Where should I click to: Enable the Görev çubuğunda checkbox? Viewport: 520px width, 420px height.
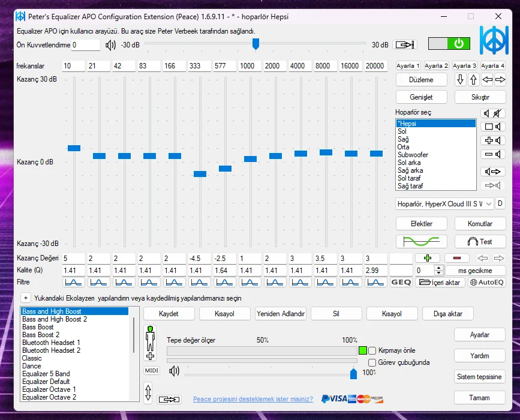coord(372,362)
